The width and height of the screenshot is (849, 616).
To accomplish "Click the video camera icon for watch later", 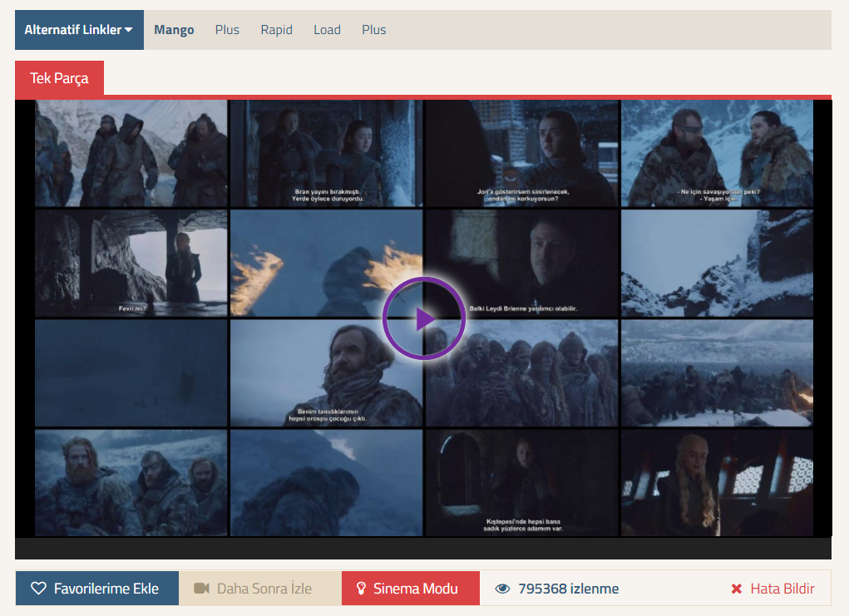I will coord(201,589).
